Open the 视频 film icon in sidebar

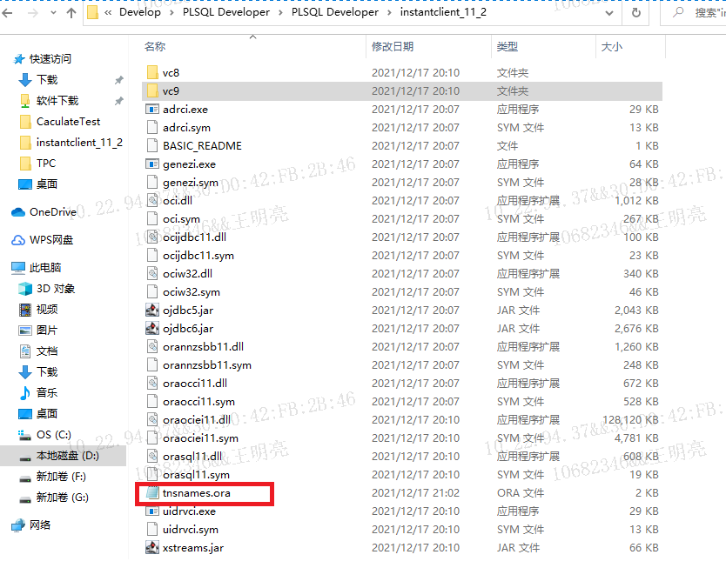pos(25,309)
